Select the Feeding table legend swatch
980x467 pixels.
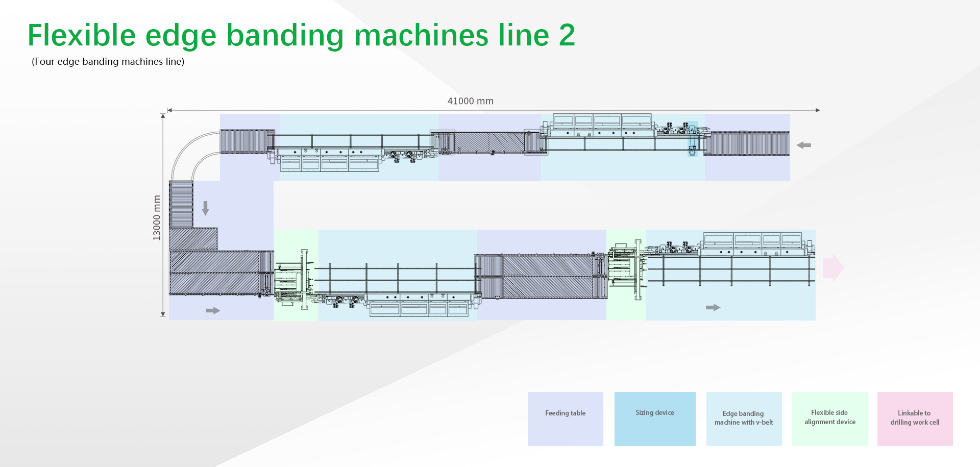pos(565,419)
